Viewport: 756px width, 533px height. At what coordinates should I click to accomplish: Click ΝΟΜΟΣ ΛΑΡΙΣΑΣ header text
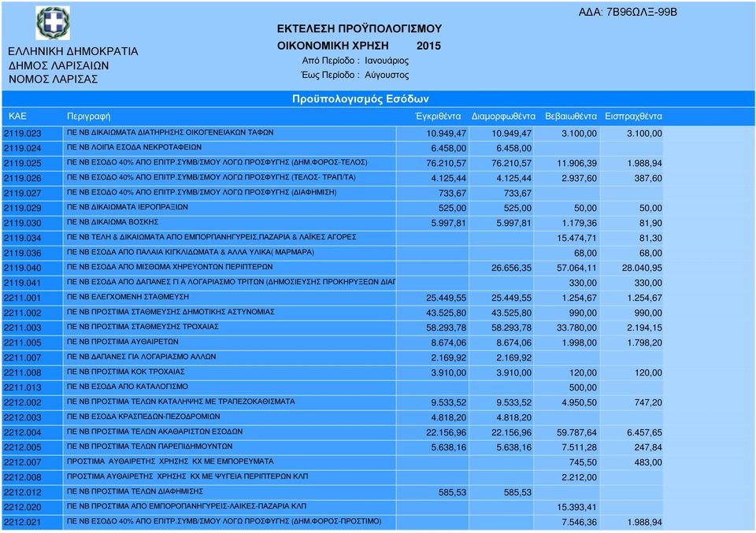54,79
